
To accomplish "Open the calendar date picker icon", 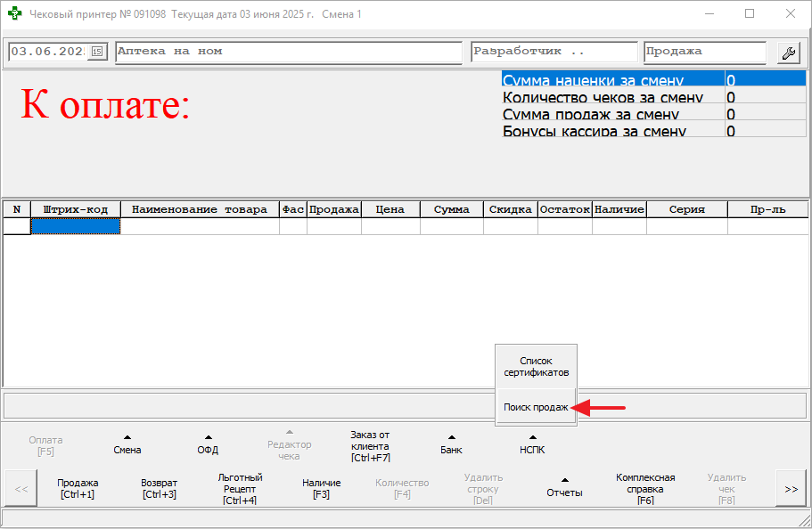I will click(98, 52).
